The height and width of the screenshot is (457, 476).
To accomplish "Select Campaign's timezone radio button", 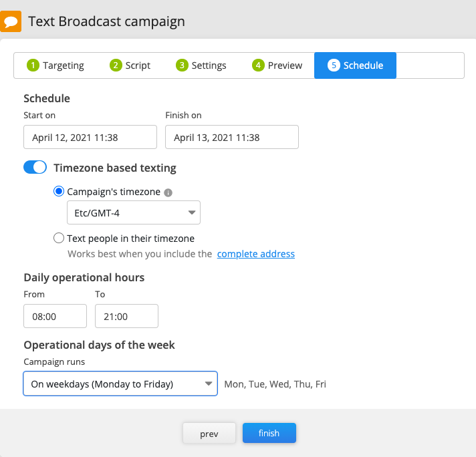I will [59, 192].
